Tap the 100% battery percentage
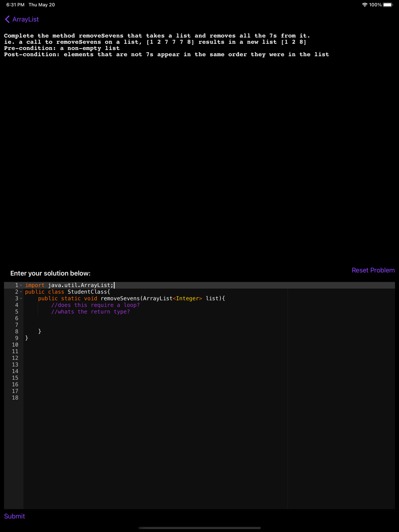The width and height of the screenshot is (399, 532). (375, 5)
